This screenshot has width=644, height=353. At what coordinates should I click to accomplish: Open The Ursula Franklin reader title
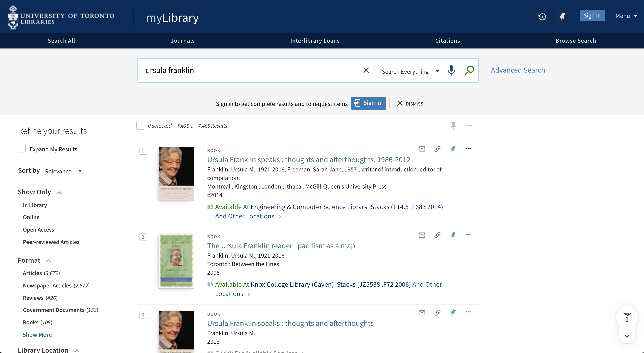click(x=281, y=246)
